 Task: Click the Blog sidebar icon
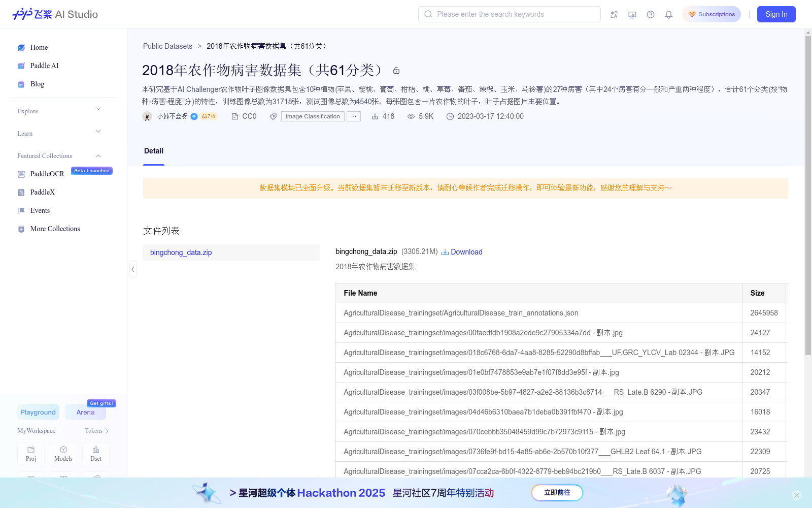click(21, 84)
